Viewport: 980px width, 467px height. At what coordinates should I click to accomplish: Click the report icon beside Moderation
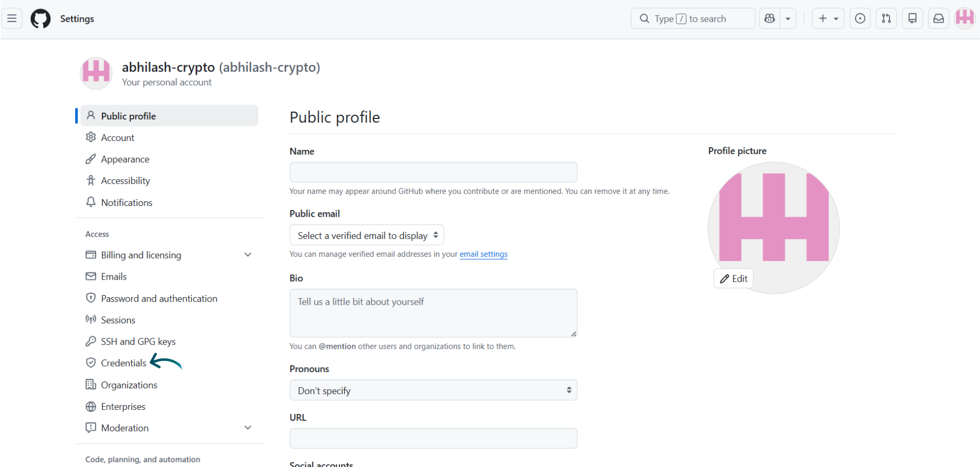click(91, 427)
